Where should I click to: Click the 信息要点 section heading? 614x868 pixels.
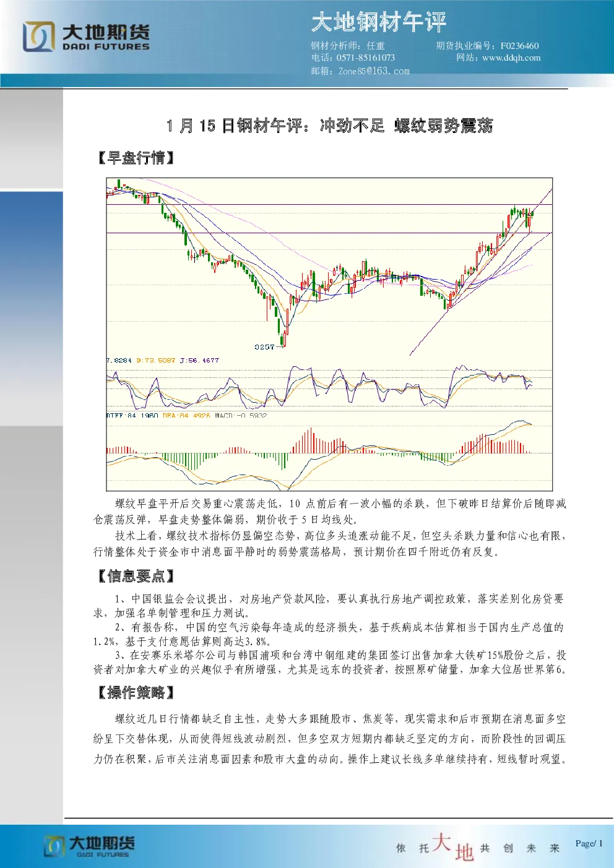[x=136, y=577]
